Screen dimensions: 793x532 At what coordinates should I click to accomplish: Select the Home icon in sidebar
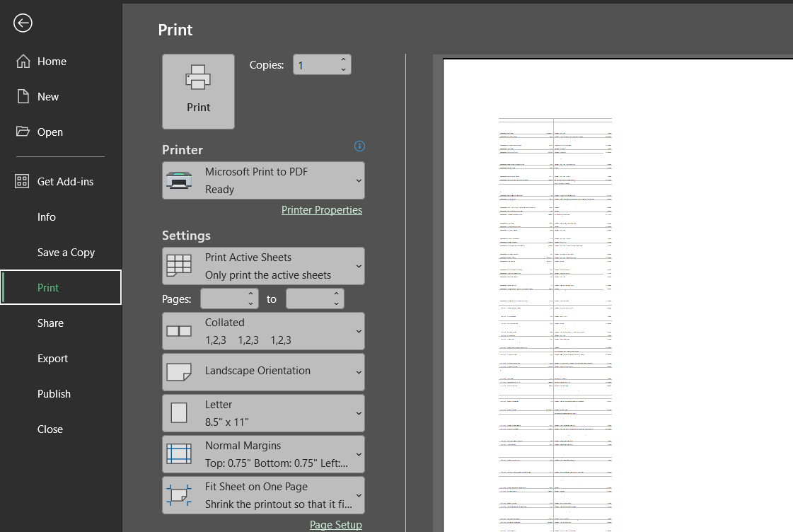22,62
